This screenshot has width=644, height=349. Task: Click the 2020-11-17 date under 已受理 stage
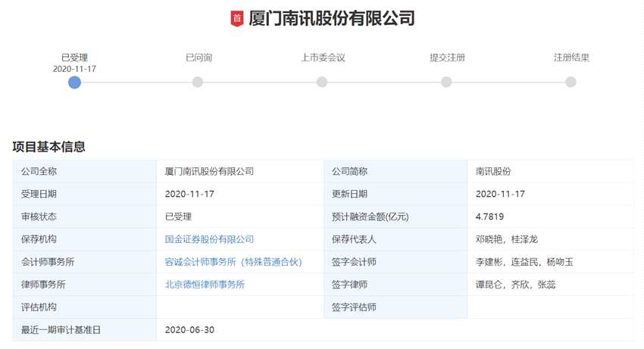(x=74, y=69)
